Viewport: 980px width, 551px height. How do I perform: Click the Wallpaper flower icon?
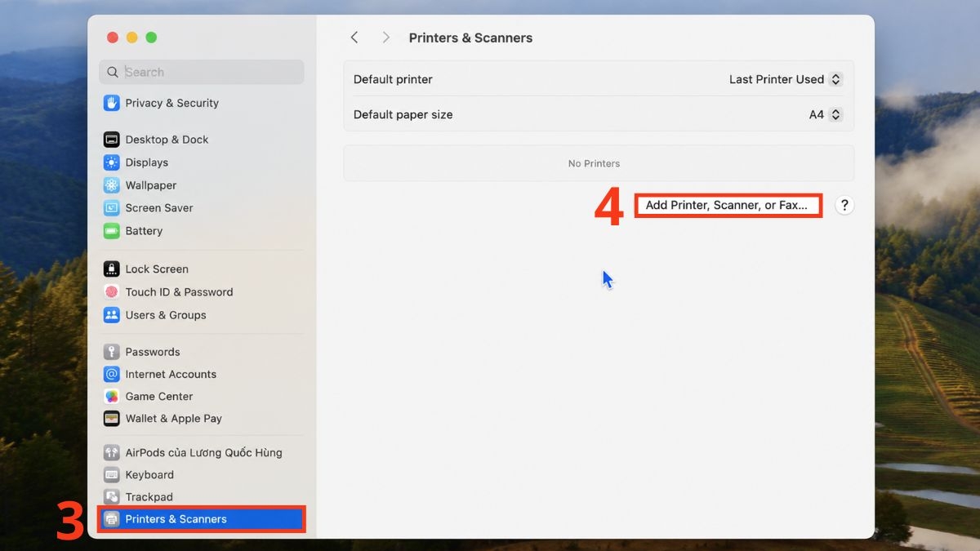[x=112, y=185]
